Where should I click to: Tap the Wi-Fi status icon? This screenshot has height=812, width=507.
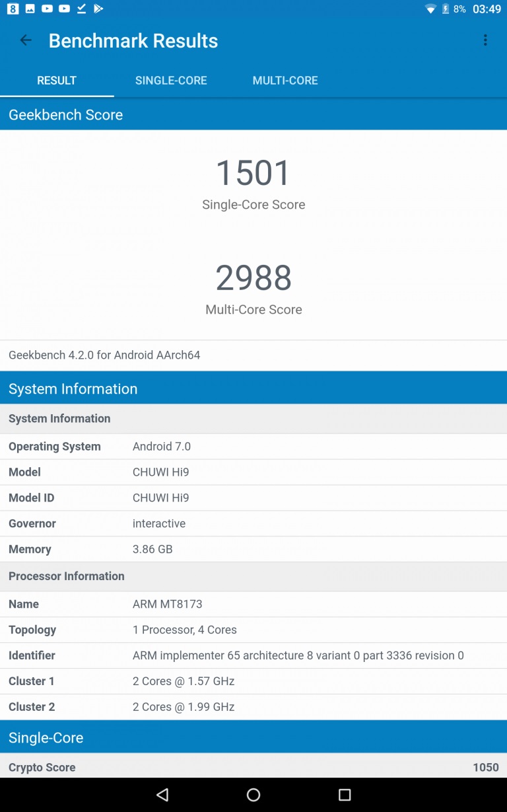pyautogui.click(x=430, y=9)
